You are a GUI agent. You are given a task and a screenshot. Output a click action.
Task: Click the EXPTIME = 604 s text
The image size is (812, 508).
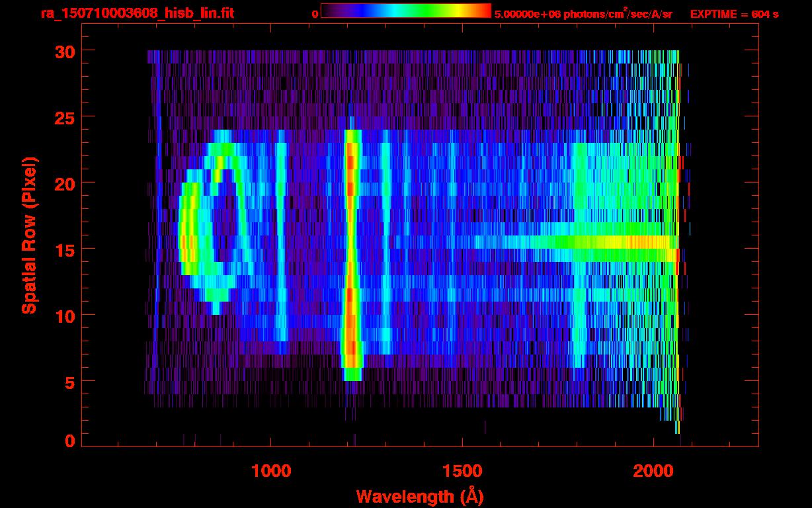pos(734,14)
